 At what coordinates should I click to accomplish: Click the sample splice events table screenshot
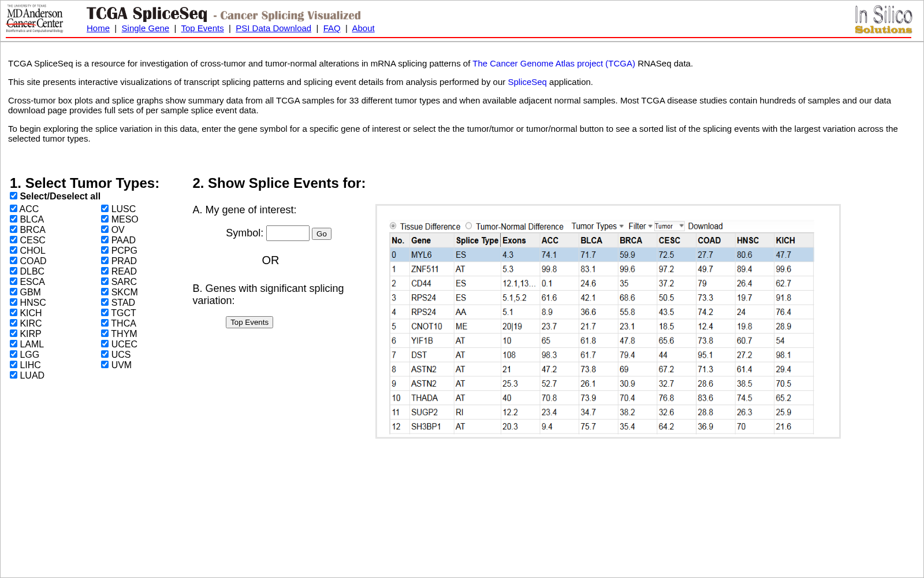pyautogui.click(x=608, y=321)
